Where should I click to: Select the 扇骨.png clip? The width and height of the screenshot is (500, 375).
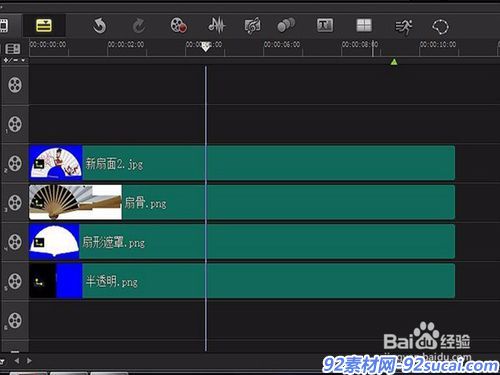242,202
